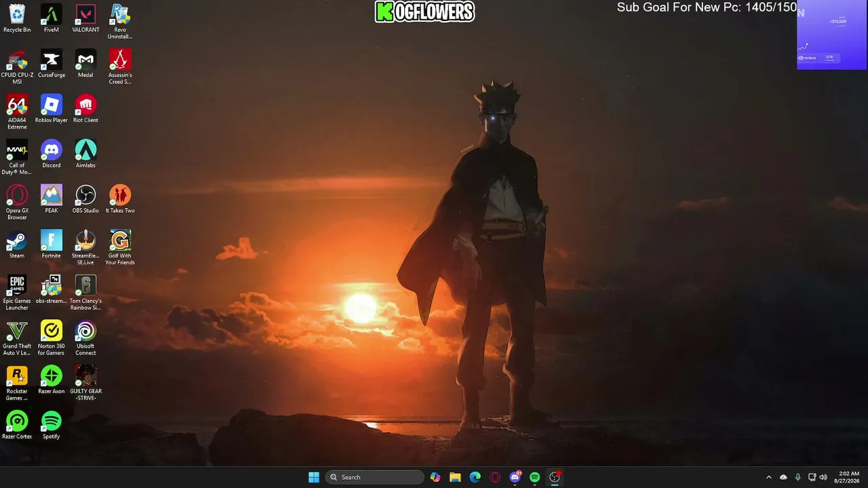Open the network tray icon

pyautogui.click(x=812, y=477)
